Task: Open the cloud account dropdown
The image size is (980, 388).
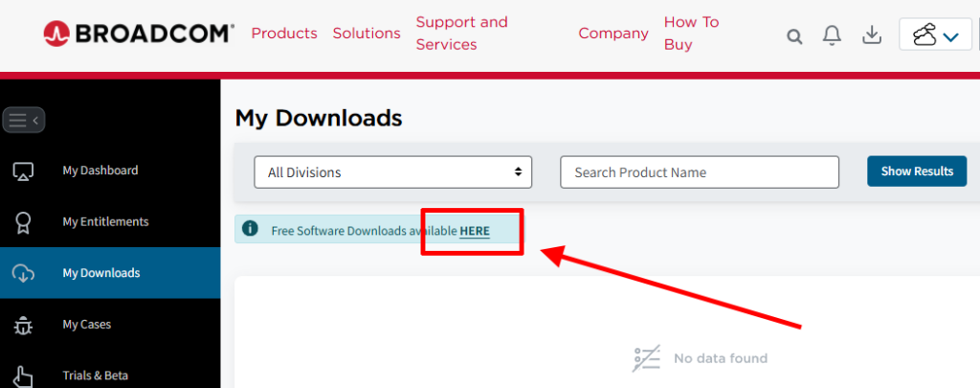Action: pos(936,35)
